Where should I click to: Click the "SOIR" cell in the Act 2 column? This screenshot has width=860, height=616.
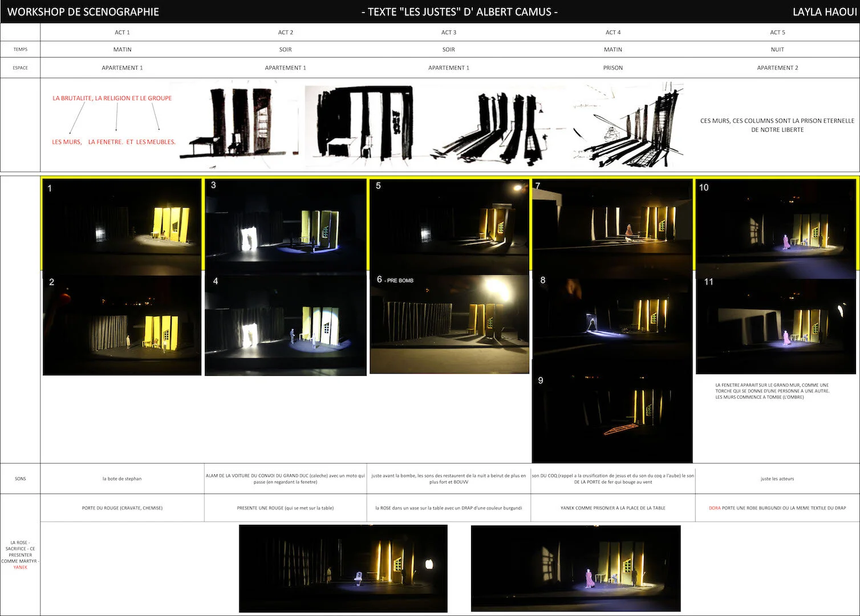pos(286,50)
